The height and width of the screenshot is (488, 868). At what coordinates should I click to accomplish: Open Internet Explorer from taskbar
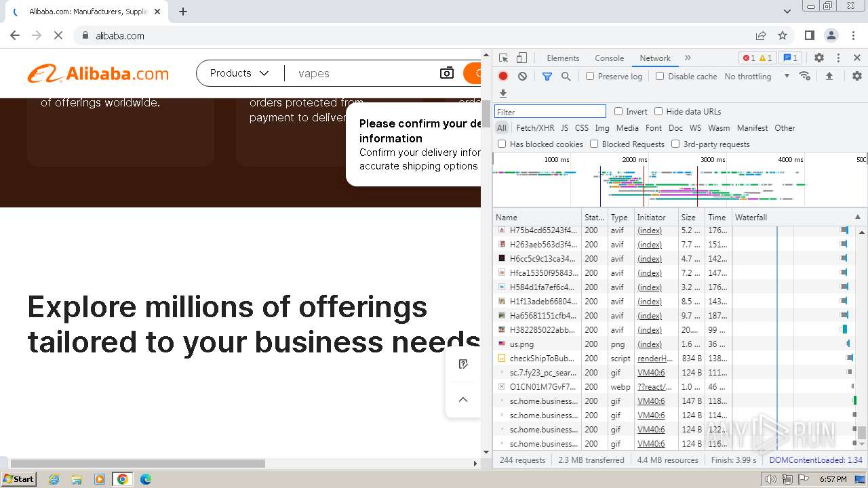tap(54, 479)
